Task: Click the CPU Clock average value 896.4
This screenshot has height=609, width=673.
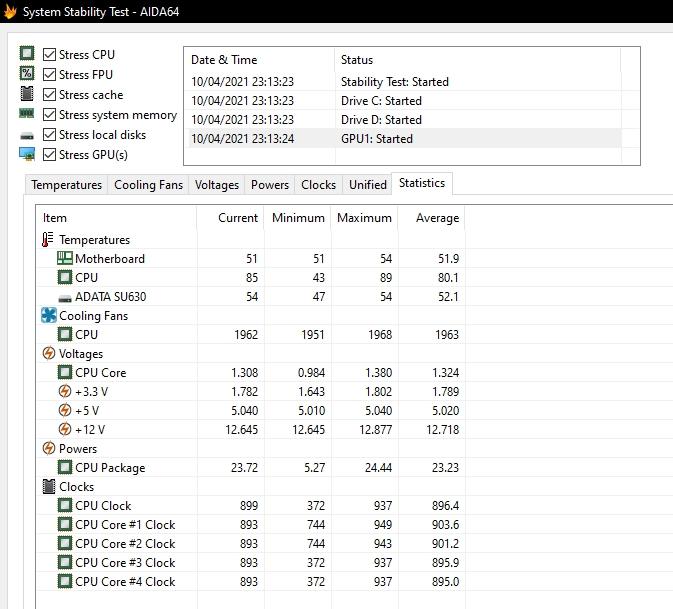Action: pos(445,506)
